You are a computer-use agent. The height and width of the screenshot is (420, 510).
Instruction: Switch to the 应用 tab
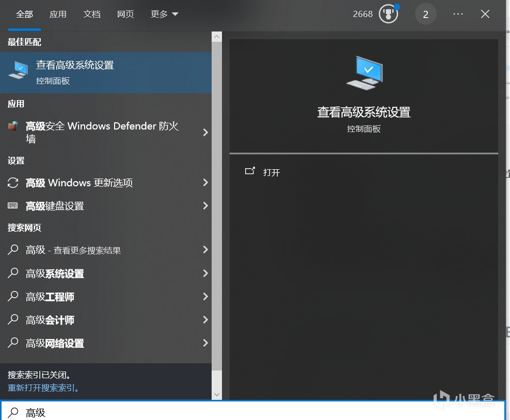coord(58,14)
